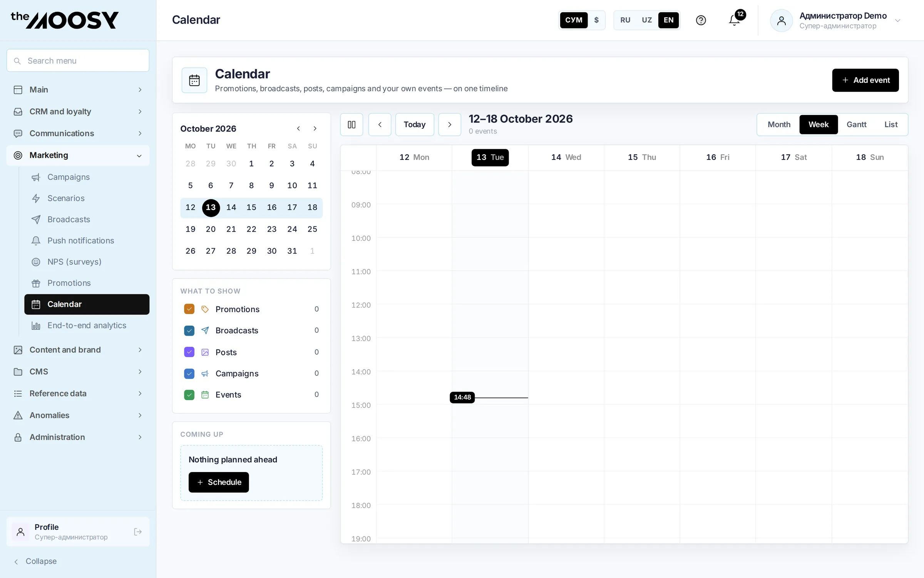Focus the Search menu field

pyautogui.click(x=78, y=60)
